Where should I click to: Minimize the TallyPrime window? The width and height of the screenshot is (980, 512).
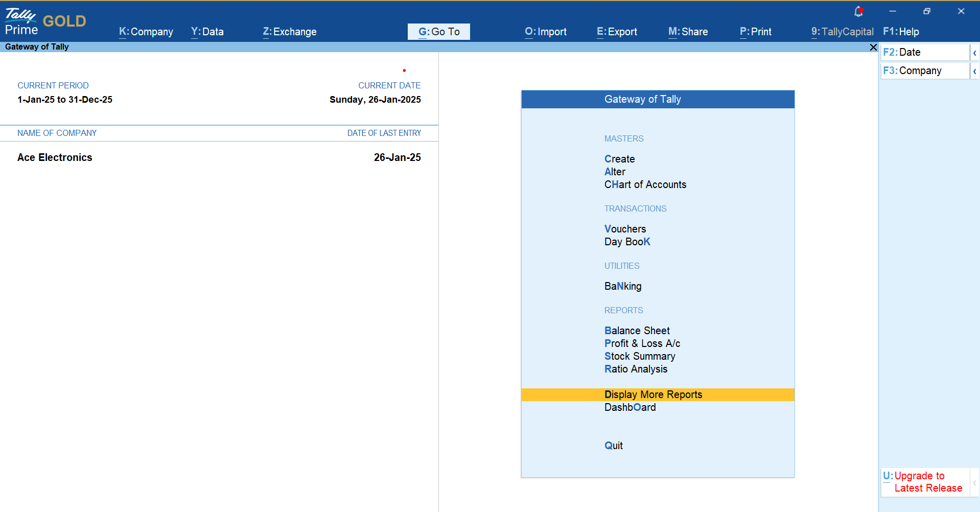[893, 11]
